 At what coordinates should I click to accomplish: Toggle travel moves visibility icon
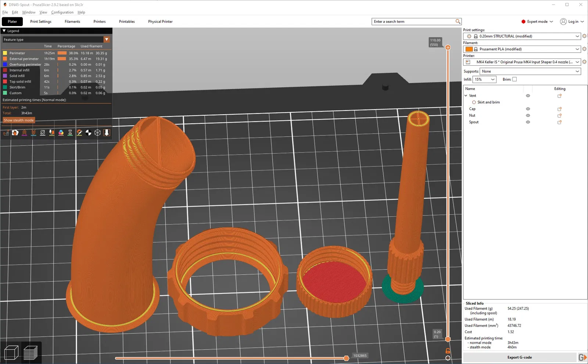pyautogui.click(x=6, y=133)
